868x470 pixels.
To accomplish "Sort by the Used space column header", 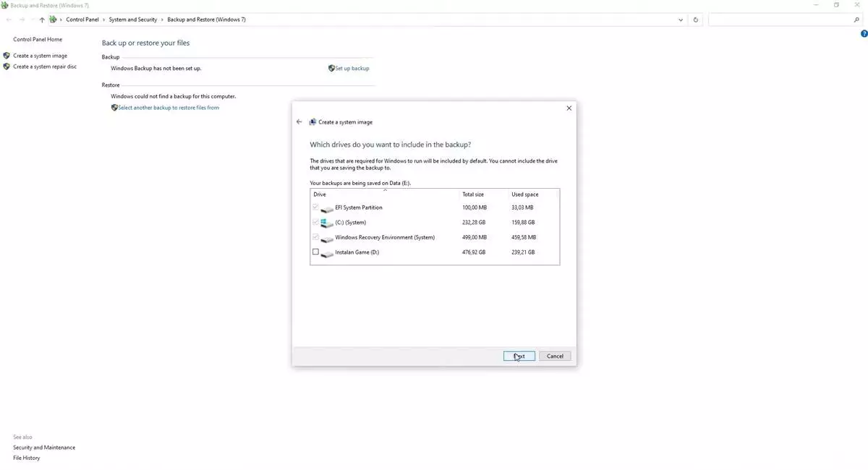I will [534, 195].
